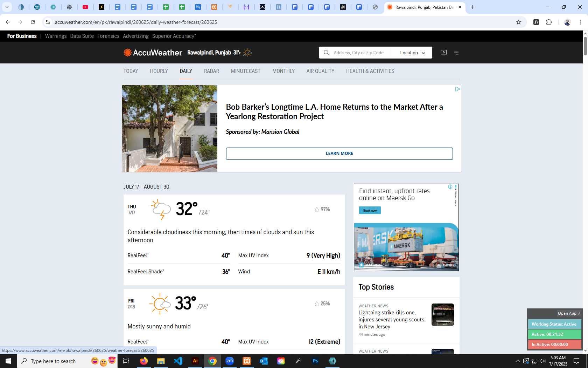Click the Open App button in the overlay

(569, 313)
